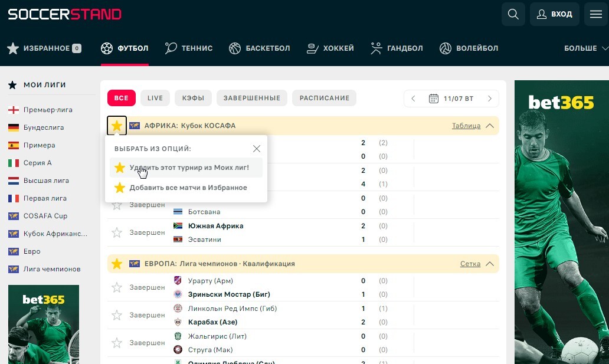609x364 pixels.
Task: Toggle favorite star for South Africa match
Action: [117, 233]
